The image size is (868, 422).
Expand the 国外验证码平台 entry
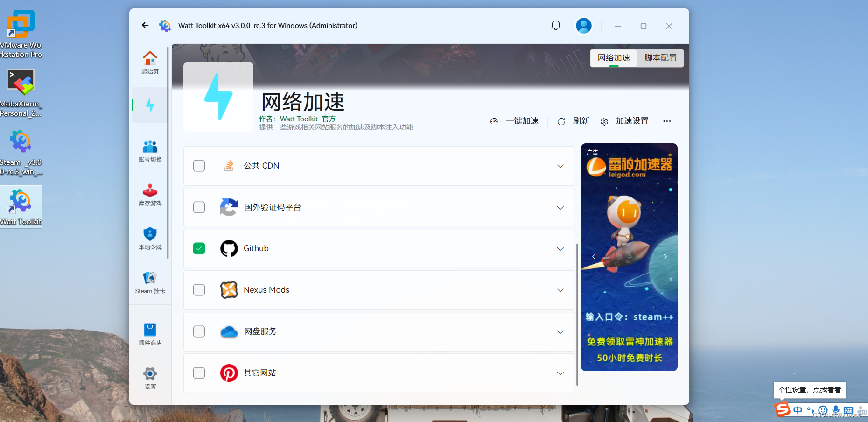click(x=560, y=208)
